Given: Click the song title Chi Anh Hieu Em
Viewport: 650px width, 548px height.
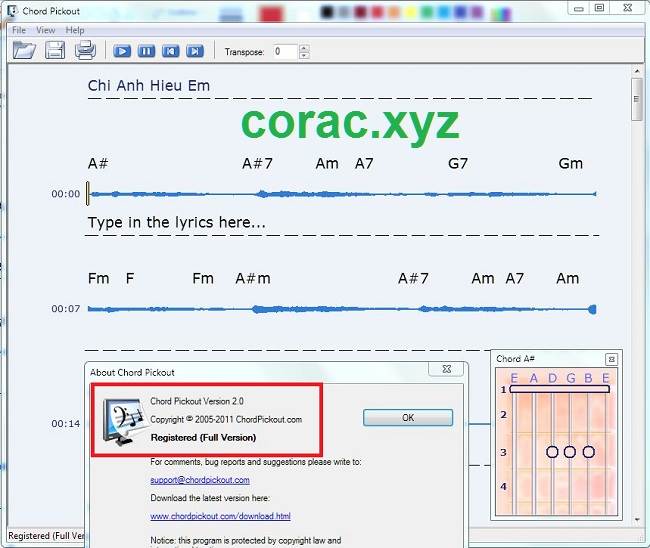Looking at the screenshot, I should 149,86.
